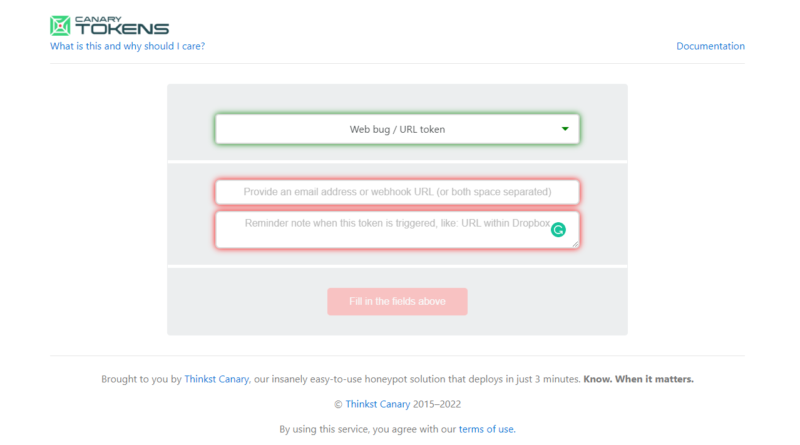Open 'What is this and why should I care?'

pyautogui.click(x=127, y=46)
